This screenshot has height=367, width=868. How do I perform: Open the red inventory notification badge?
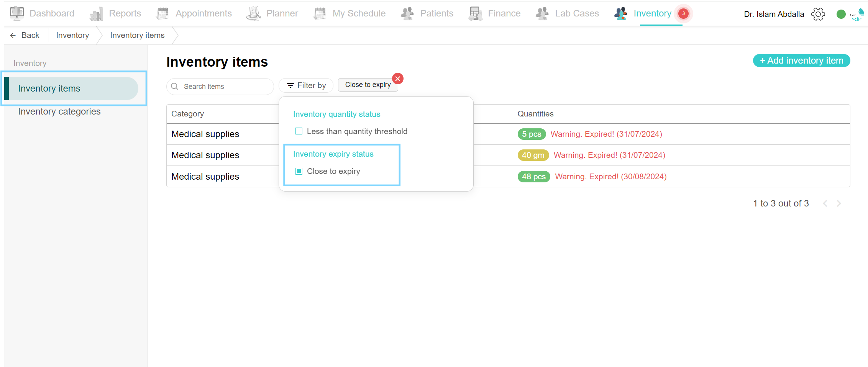pos(683,13)
